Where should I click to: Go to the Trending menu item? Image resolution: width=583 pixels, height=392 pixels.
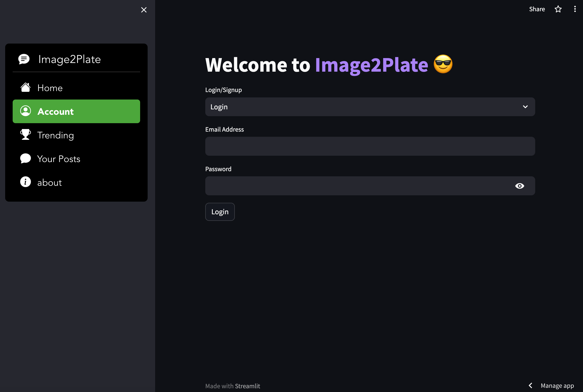pos(56,135)
